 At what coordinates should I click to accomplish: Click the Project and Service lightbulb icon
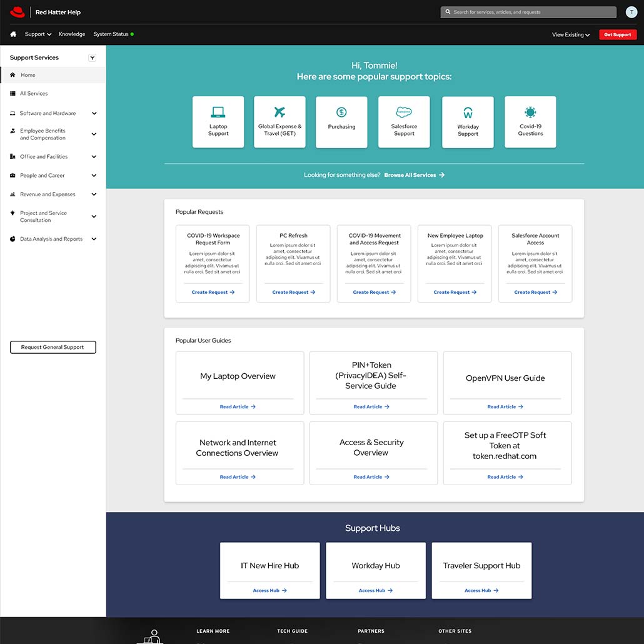tap(13, 213)
